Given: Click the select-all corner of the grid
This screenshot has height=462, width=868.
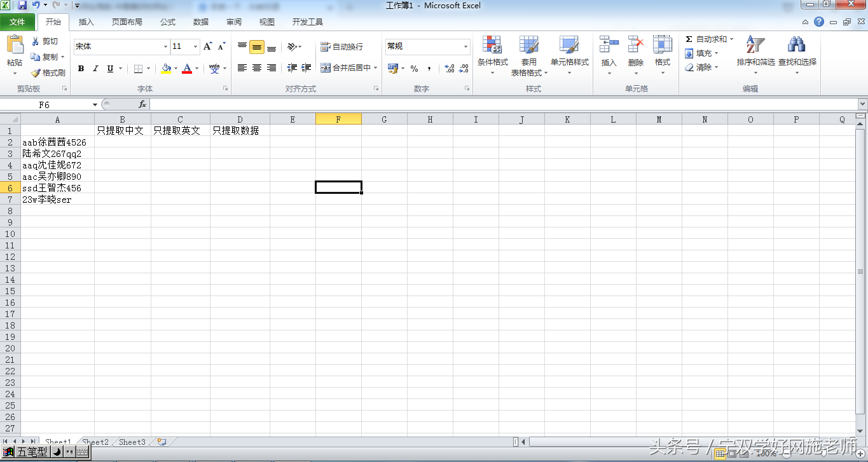Looking at the screenshot, I should (10, 119).
